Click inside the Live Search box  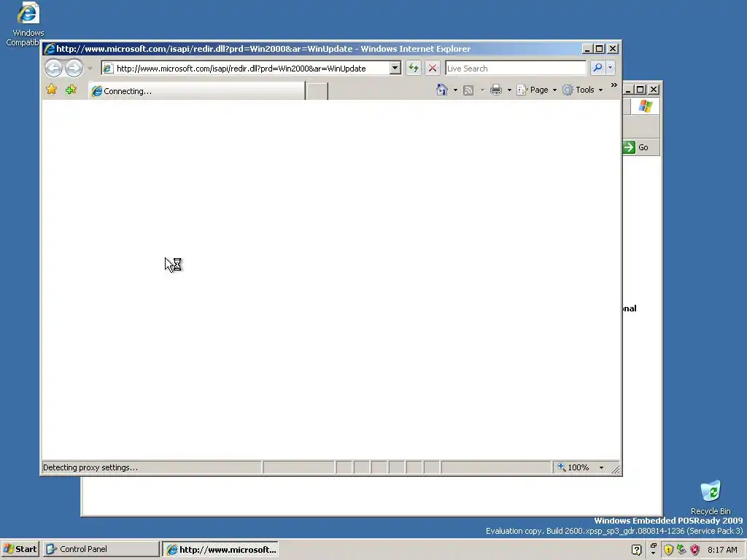516,69
